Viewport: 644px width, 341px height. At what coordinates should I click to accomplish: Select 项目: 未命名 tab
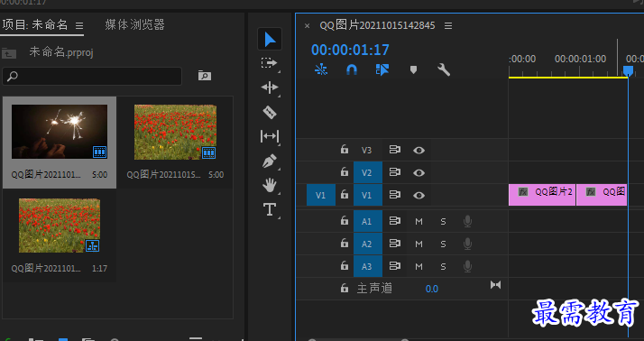click(x=34, y=24)
